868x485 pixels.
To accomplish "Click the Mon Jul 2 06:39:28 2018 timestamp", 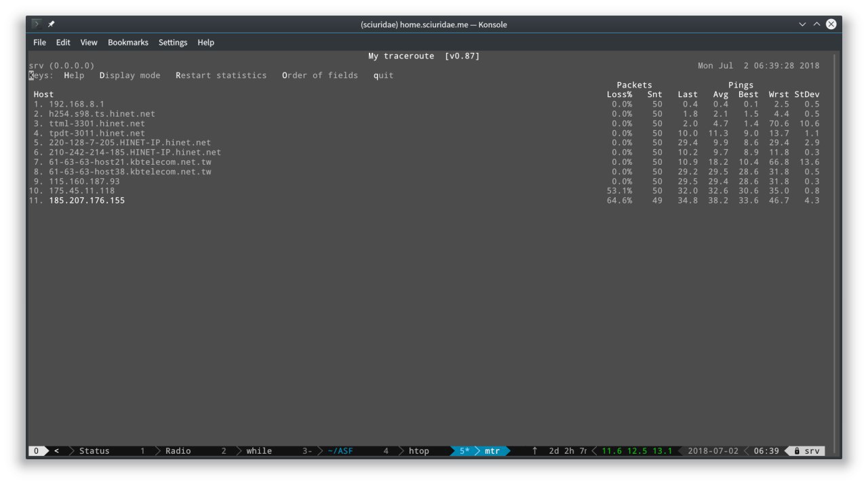I will tap(758, 66).
